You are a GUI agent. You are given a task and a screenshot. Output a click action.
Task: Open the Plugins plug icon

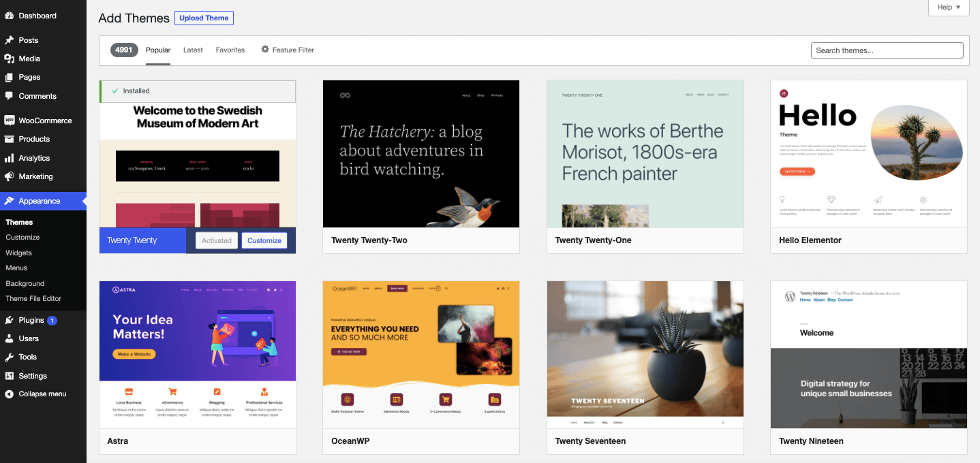tap(10, 320)
